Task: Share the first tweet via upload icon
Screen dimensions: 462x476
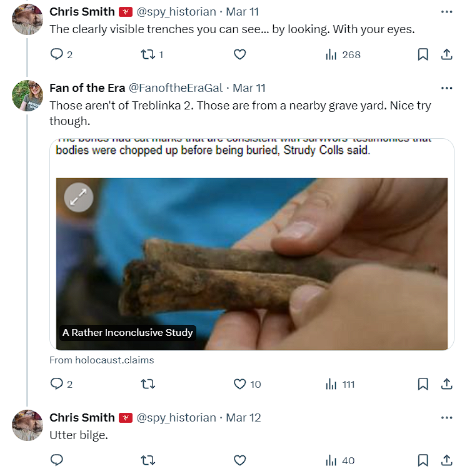Action: [446, 55]
